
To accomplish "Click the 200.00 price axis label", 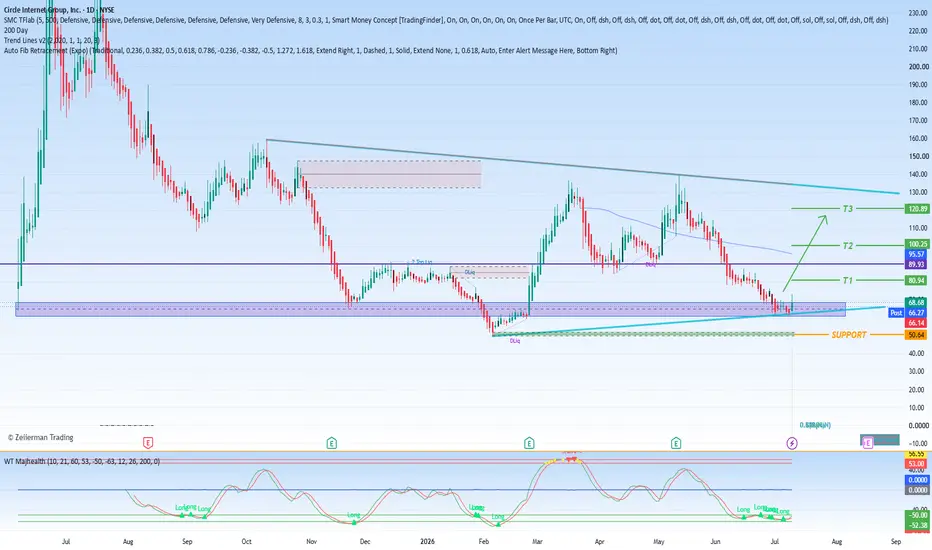I will coord(918,67).
